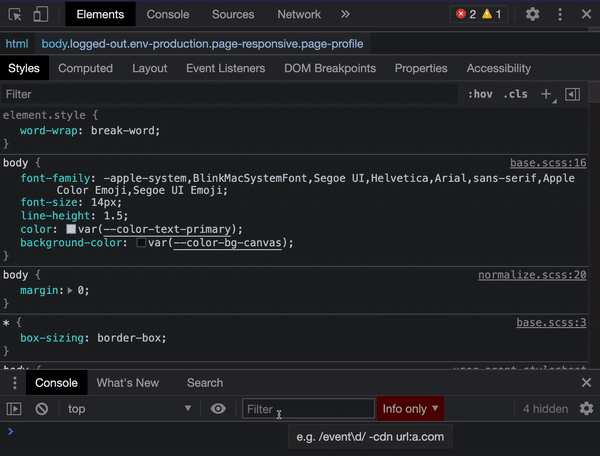Screen dimensions: 600x456
Task: Open the color-bg-canvas color swatch
Action: tap(141, 243)
